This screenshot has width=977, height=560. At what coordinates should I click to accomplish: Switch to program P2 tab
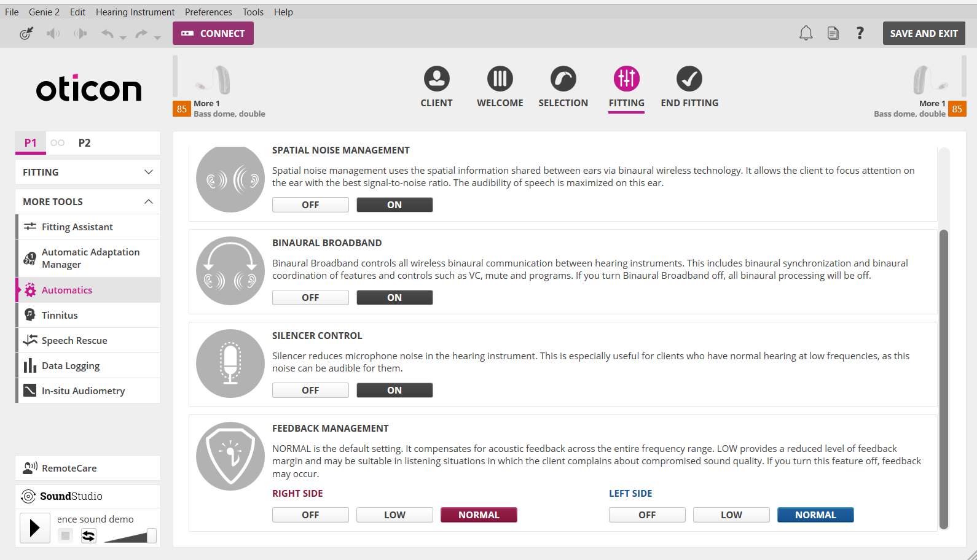[x=84, y=142]
